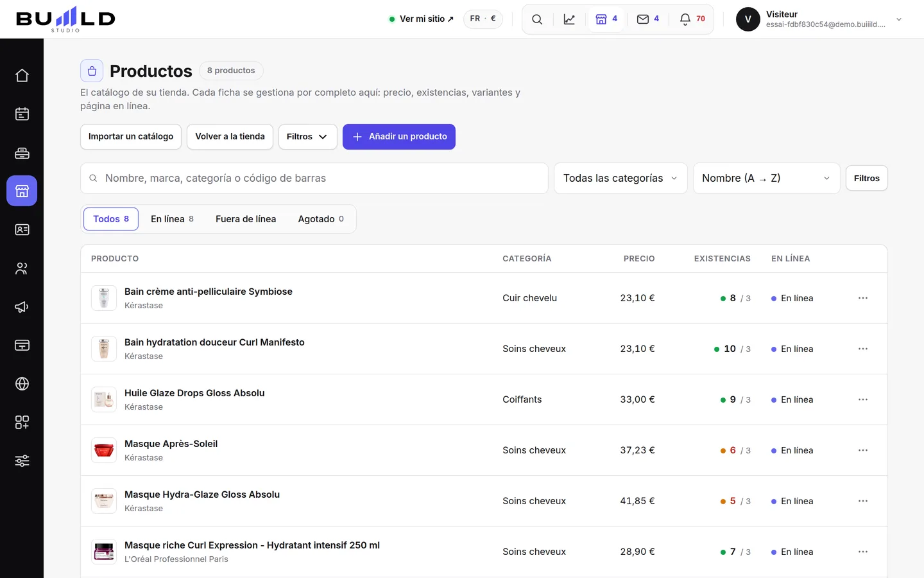924x578 pixels.
Task: Open the Ver mi sitio link
Action: 422,19
